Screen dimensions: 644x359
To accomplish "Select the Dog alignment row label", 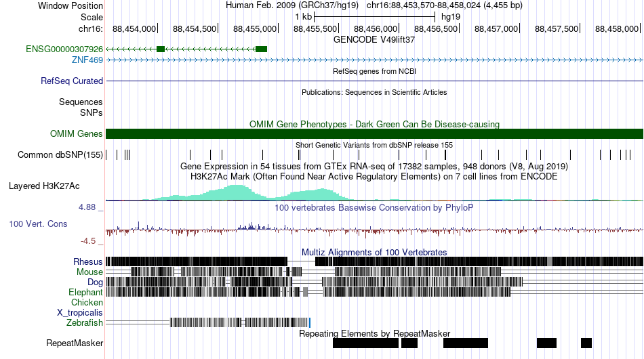I will (95, 282).
